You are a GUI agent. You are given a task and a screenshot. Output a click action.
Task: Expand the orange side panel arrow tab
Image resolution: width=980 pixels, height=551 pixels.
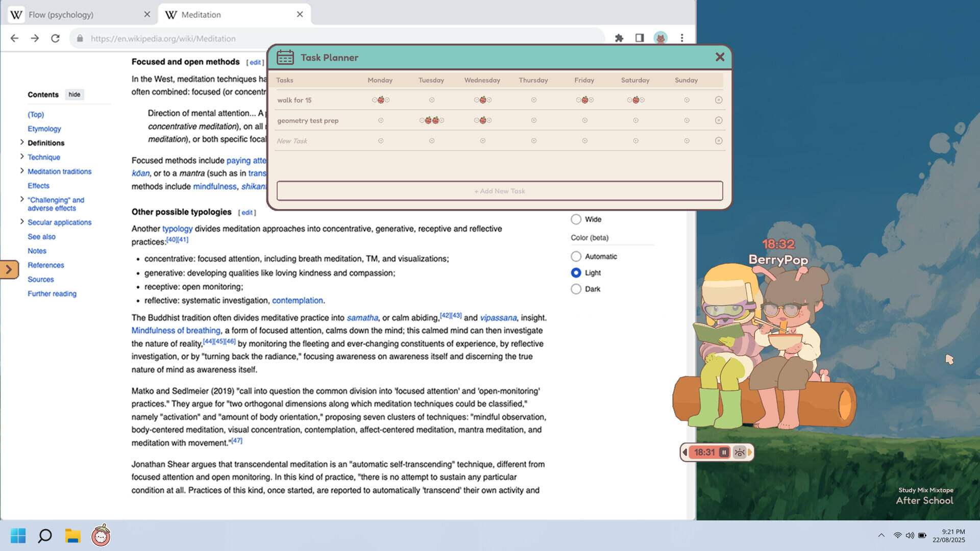(9, 269)
